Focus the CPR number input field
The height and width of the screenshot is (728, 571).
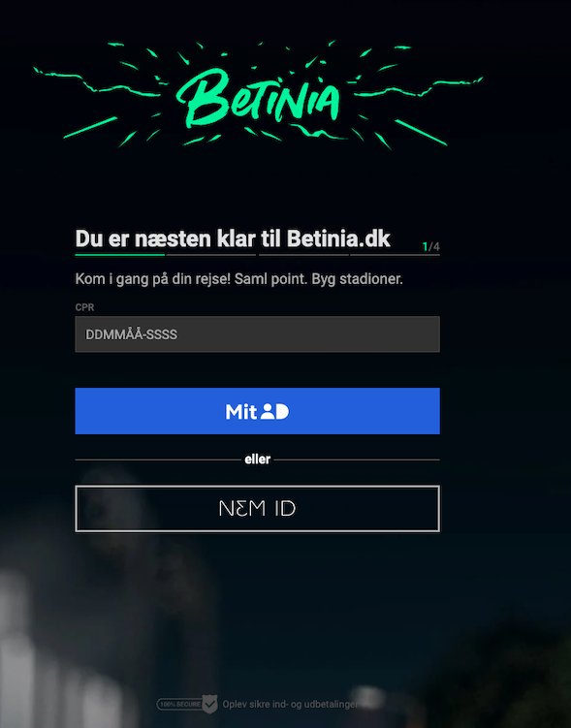pos(257,334)
